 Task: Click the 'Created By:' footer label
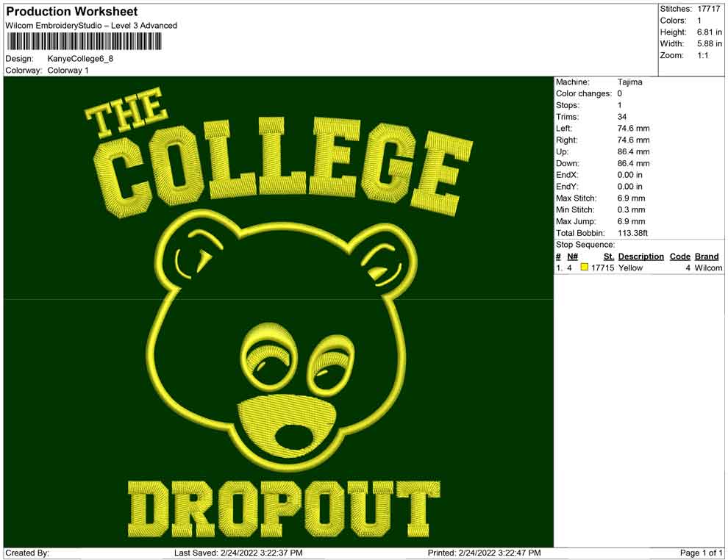tap(27, 553)
